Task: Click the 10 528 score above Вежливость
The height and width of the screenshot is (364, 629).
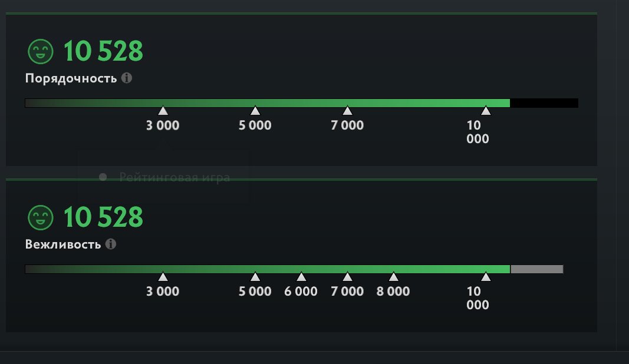Action: [x=104, y=217]
